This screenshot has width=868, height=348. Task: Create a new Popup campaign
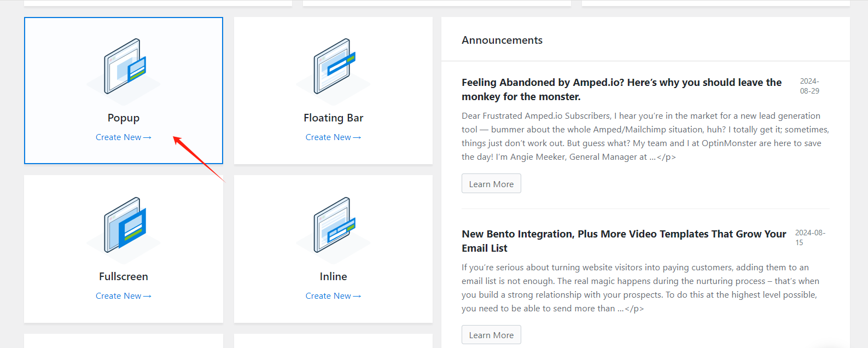pyautogui.click(x=123, y=137)
